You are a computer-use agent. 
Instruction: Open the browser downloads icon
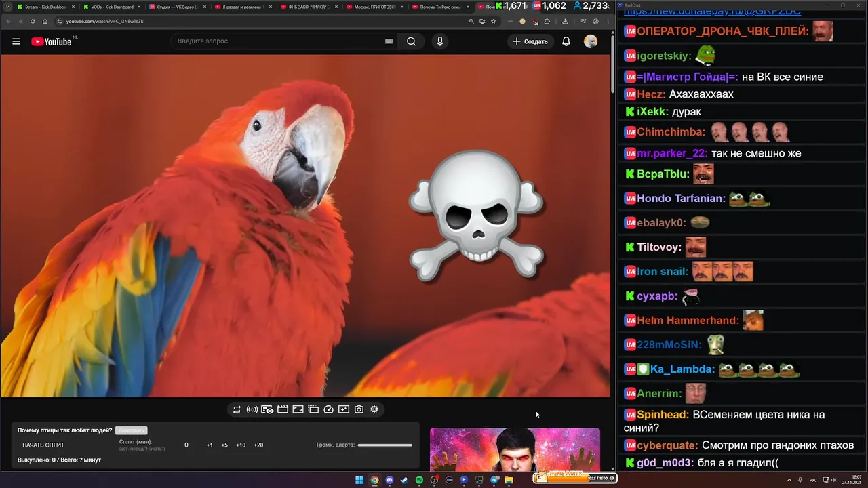pyautogui.click(x=565, y=21)
